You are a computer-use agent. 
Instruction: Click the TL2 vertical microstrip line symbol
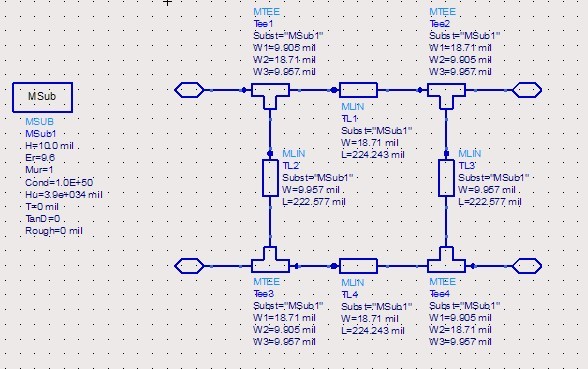click(270, 178)
